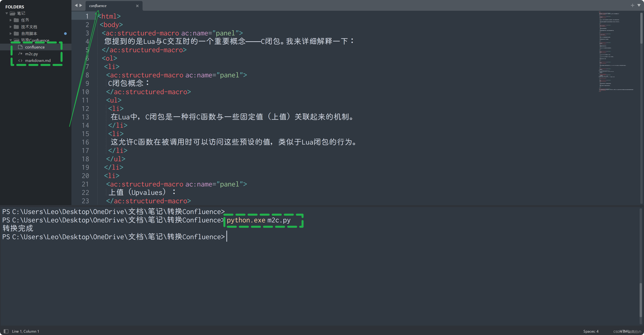Click the <ul> tag on line 11
Screen dimensions: 644x335
pyautogui.click(x=114, y=100)
